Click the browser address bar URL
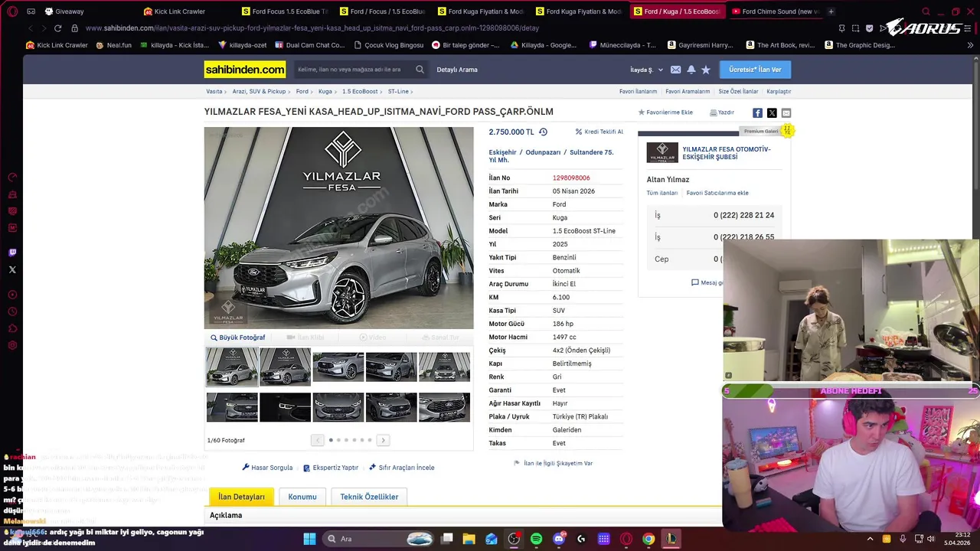 312,28
